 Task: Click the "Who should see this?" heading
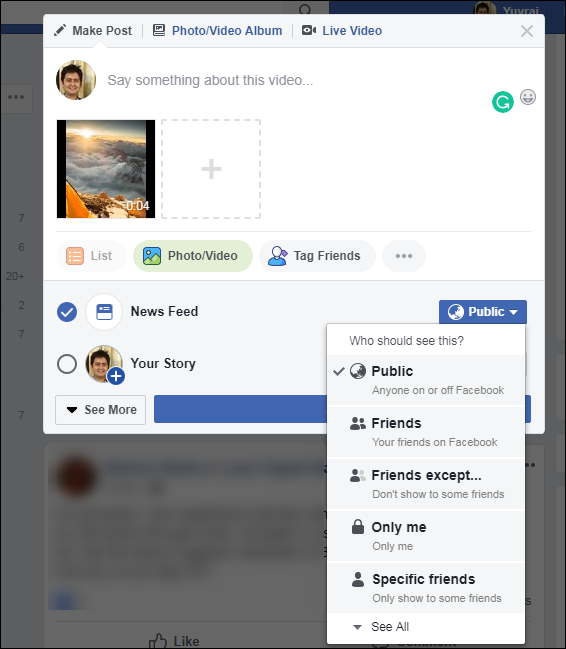[406, 341]
